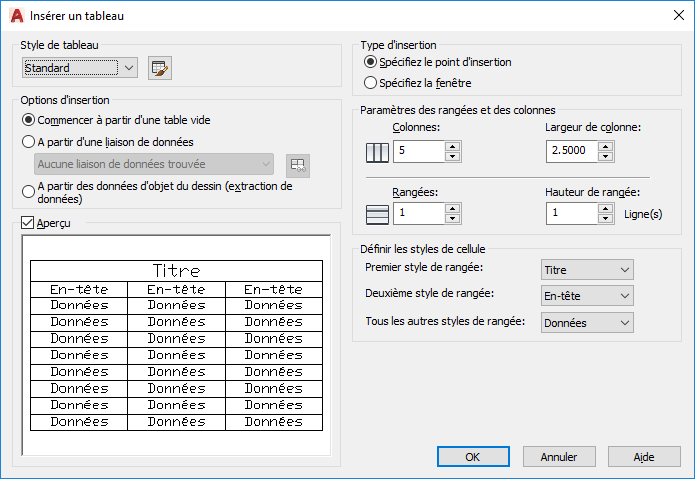Increase the Rangées count with up arrow
The width and height of the screenshot is (695, 479).
click(452, 208)
